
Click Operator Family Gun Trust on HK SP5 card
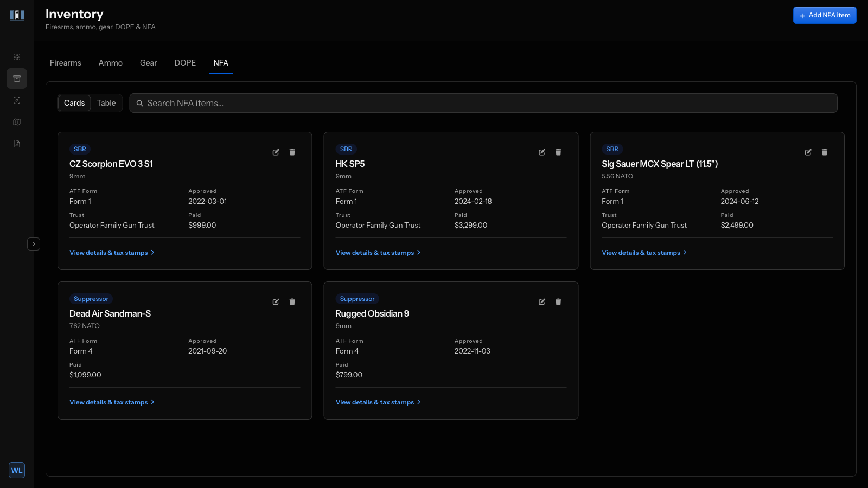378,225
